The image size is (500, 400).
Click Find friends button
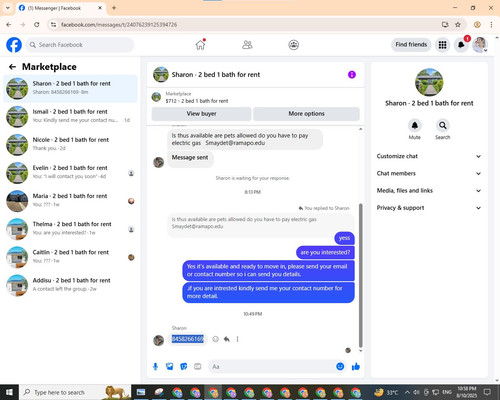coord(411,45)
